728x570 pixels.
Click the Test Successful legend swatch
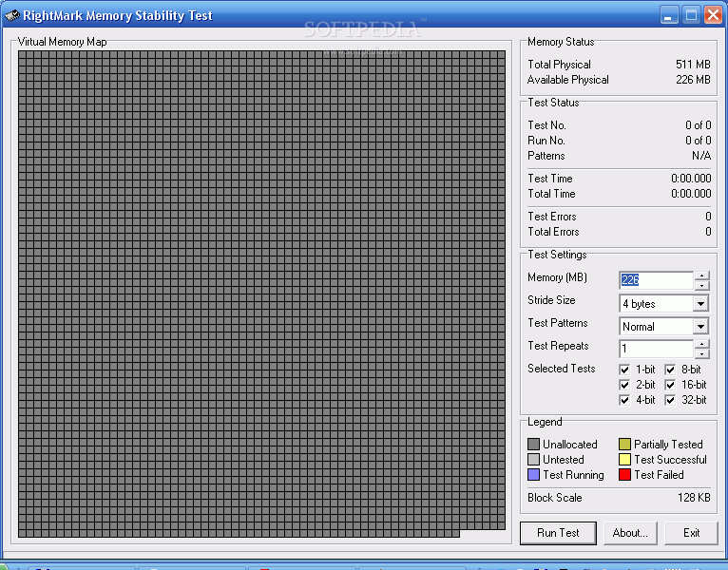coord(624,460)
